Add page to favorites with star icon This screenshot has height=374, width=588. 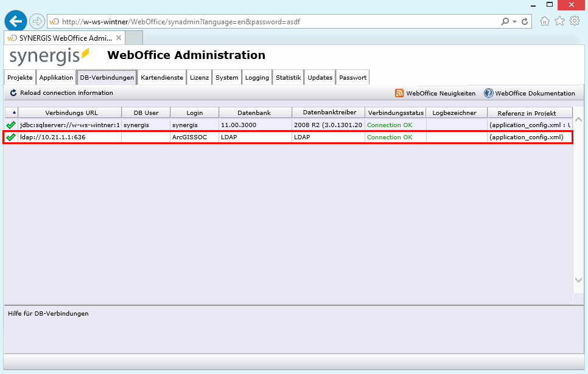[x=559, y=20]
